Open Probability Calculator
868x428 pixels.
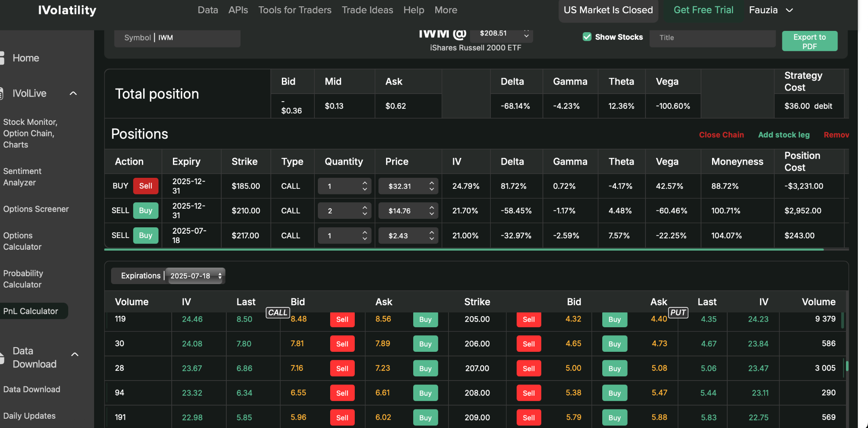23,279
